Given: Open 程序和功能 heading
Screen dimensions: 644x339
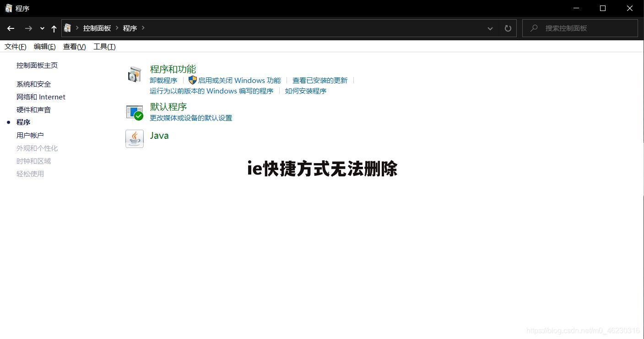Looking at the screenshot, I should [x=173, y=69].
